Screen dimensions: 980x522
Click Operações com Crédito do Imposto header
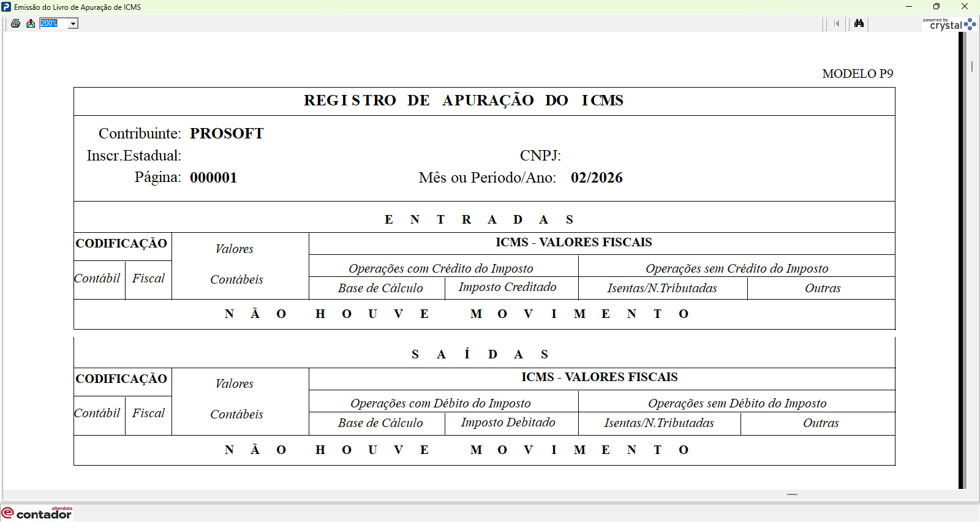point(441,268)
